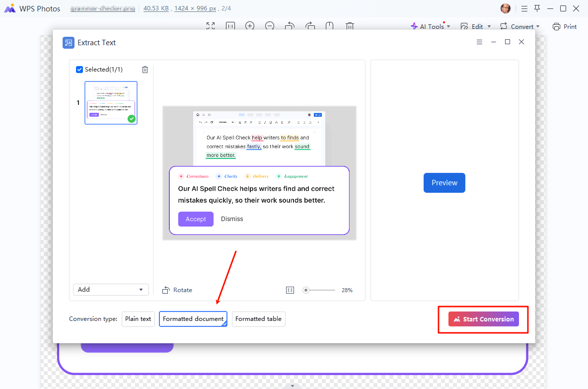Open the Edit dropdown menu

(475, 27)
